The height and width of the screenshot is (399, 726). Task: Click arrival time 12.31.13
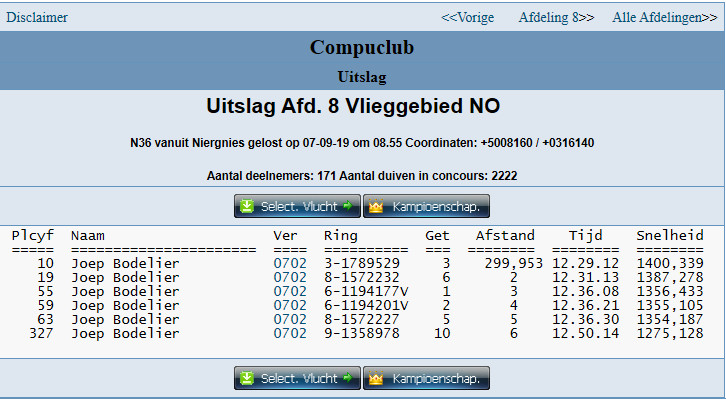point(586,277)
